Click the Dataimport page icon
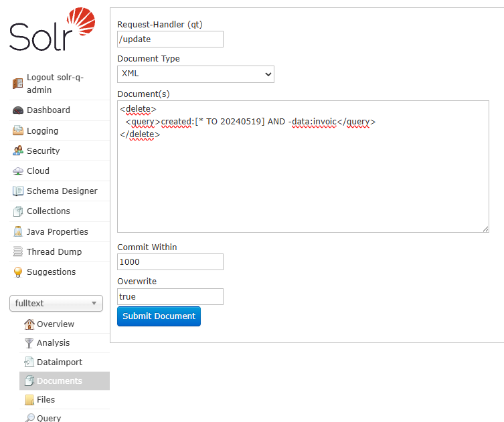The image size is (504, 422). [x=29, y=362]
